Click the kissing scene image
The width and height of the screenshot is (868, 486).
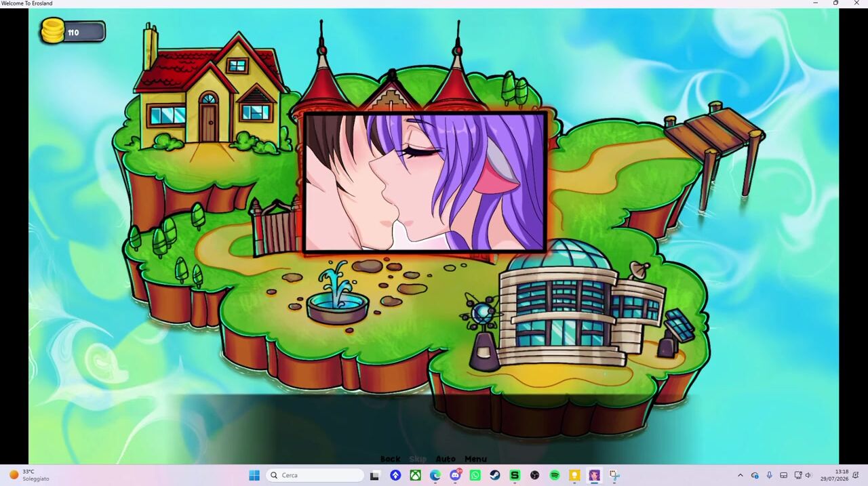tap(425, 183)
